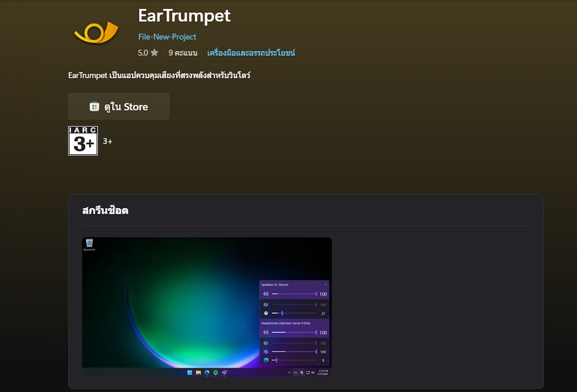
Task: Click the EarTrumpet title heading
Action: coord(184,16)
